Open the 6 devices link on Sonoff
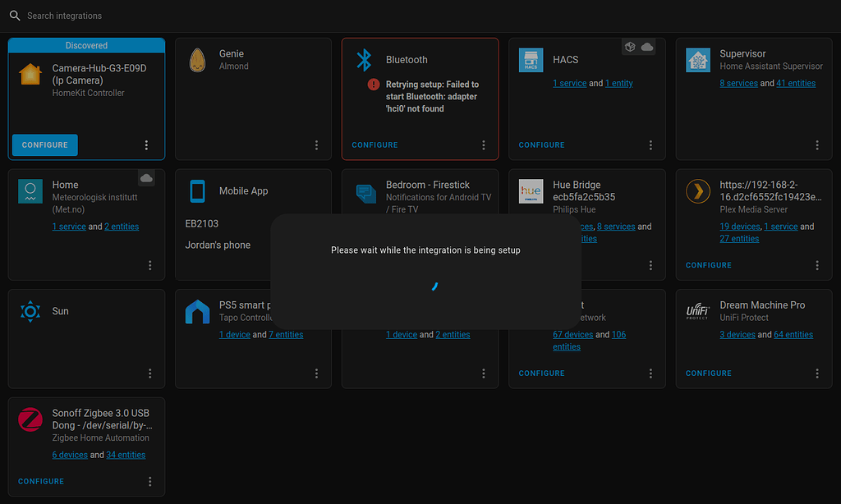Image resolution: width=841 pixels, height=504 pixels. click(x=70, y=454)
